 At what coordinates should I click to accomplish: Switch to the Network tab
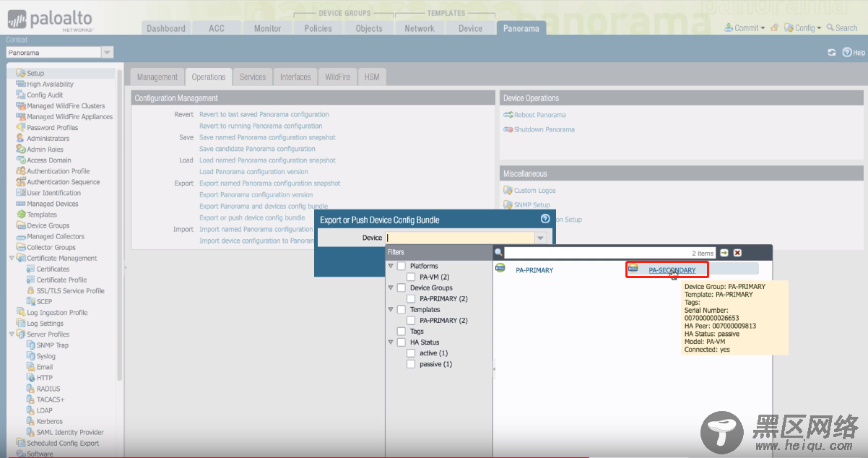coord(420,28)
